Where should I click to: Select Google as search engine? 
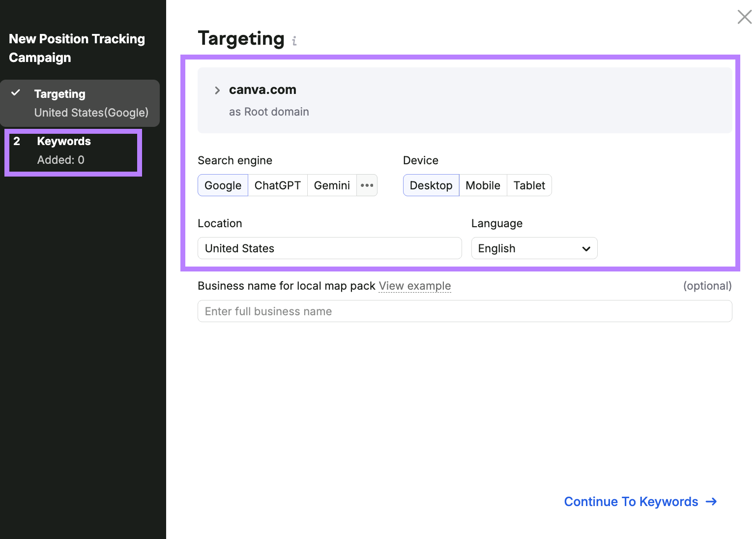coord(223,185)
